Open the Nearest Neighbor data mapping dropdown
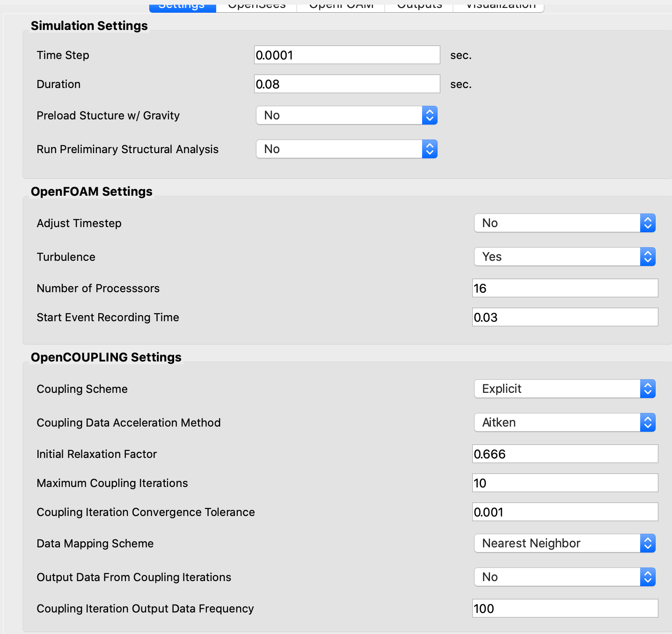 (x=565, y=543)
